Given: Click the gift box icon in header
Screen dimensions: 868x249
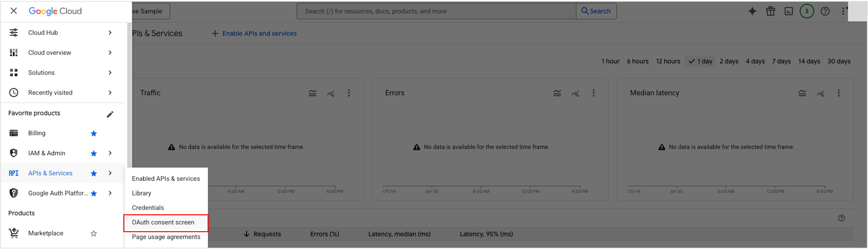Looking at the screenshot, I should tap(770, 11).
